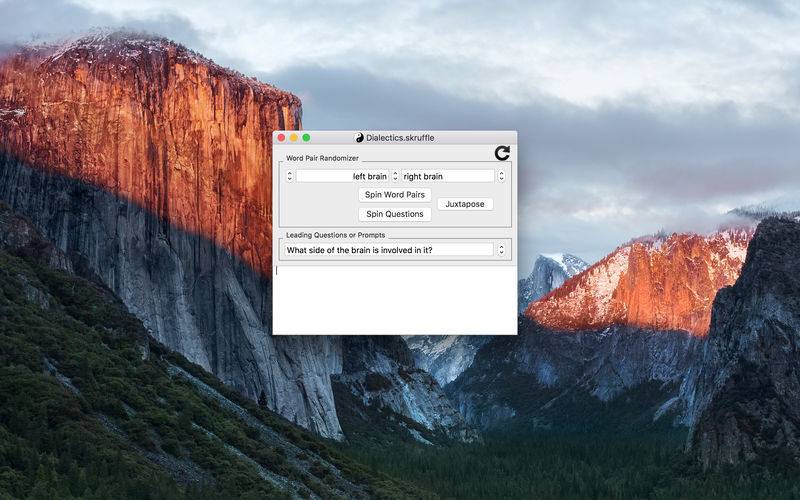Click the Spin Questions button
Image resolution: width=800 pixels, height=500 pixels.
coord(395,214)
